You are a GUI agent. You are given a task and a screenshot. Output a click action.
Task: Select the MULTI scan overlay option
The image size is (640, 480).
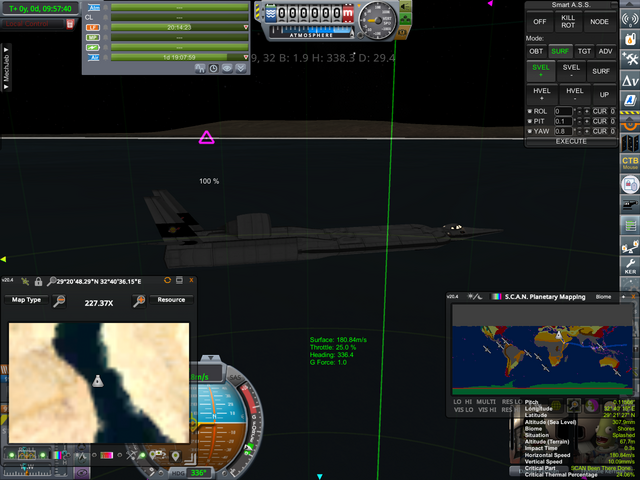[486, 402]
